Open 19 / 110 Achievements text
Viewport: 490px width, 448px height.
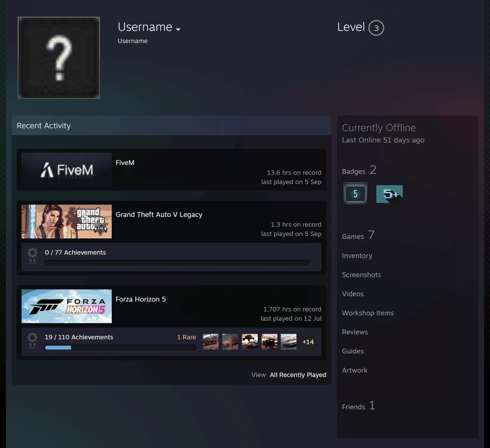click(79, 337)
